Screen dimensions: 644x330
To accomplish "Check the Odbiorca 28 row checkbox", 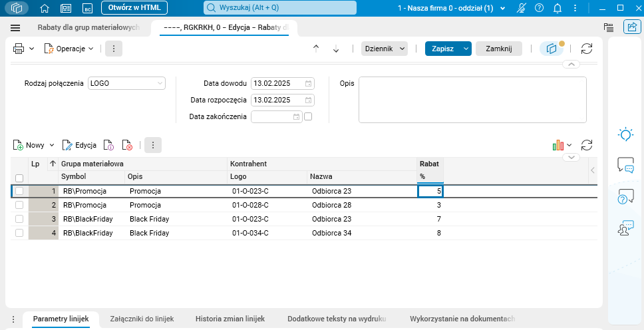I will click(x=19, y=205).
